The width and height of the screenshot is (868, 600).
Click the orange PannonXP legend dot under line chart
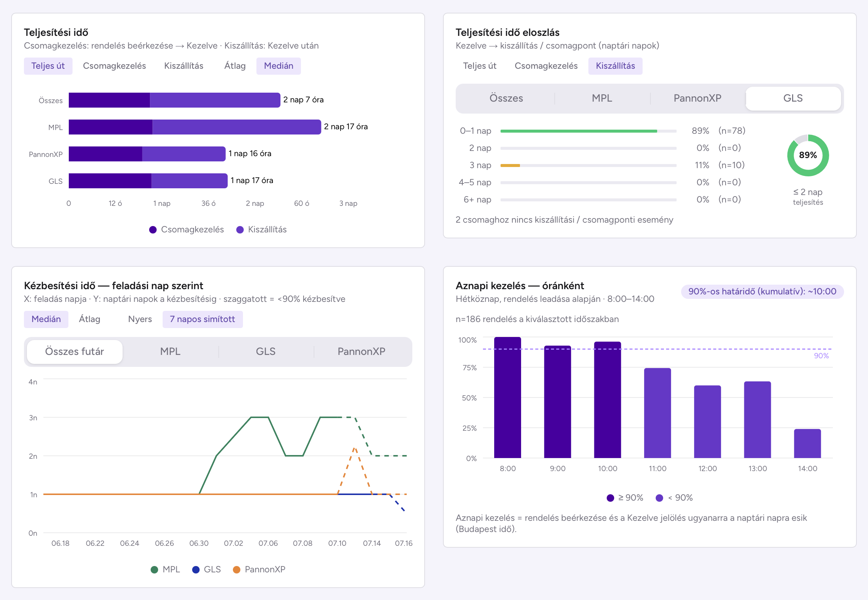237,570
